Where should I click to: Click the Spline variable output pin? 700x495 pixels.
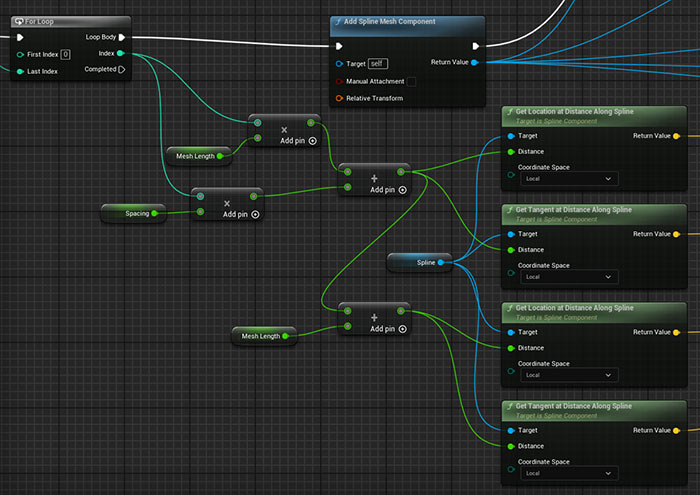(441, 262)
